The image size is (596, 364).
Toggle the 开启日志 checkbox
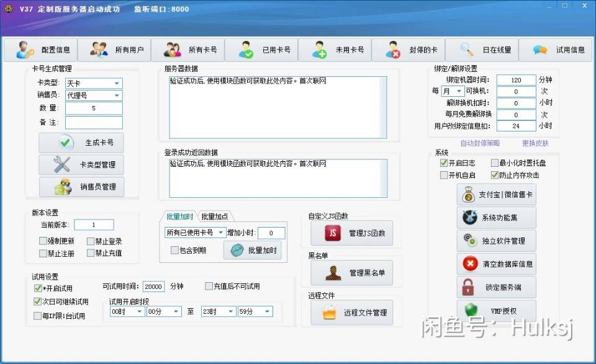point(443,163)
